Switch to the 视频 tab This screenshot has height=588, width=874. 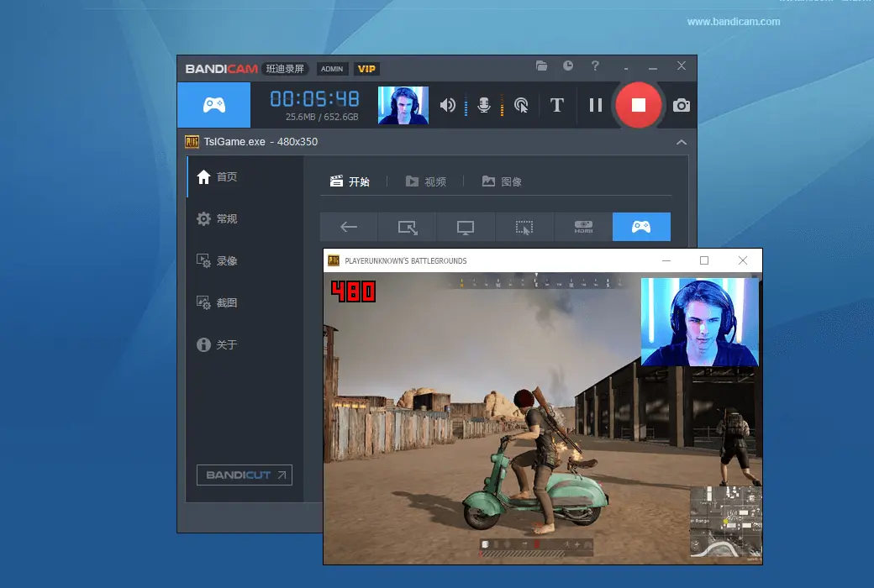425,181
